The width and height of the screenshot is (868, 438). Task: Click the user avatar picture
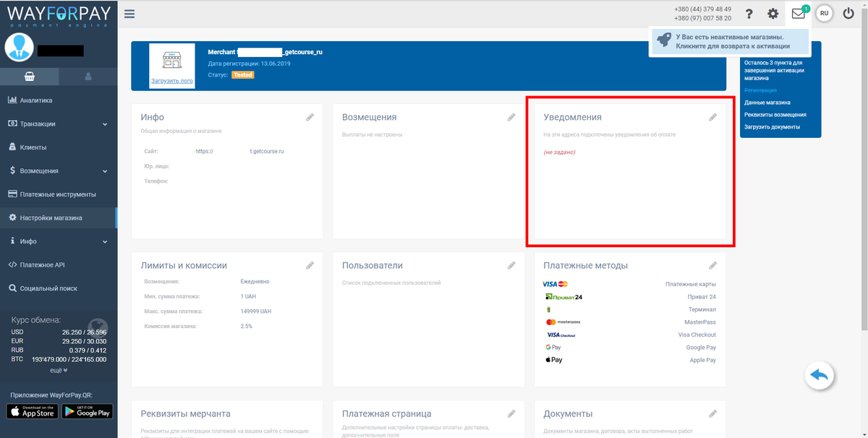[19, 48]
